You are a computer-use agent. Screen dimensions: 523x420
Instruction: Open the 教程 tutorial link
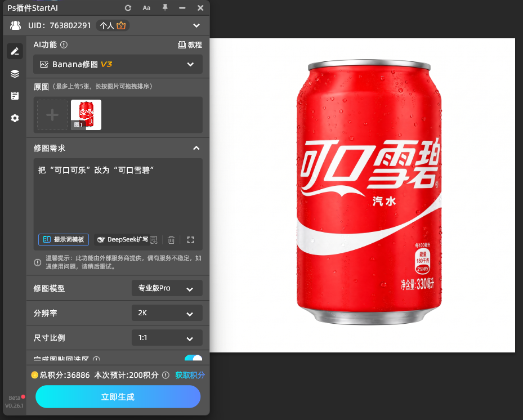pos(190,44)
